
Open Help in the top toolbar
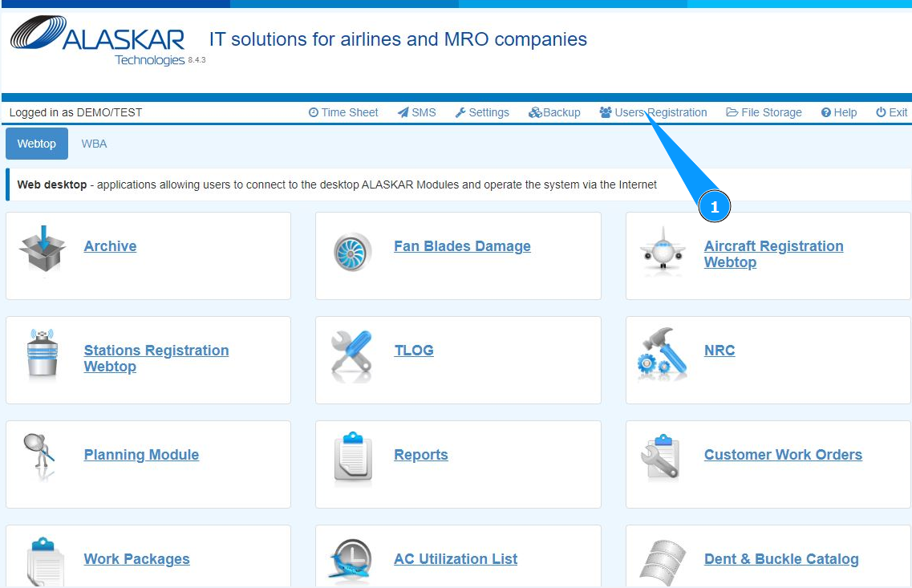[x=839, y=112]
